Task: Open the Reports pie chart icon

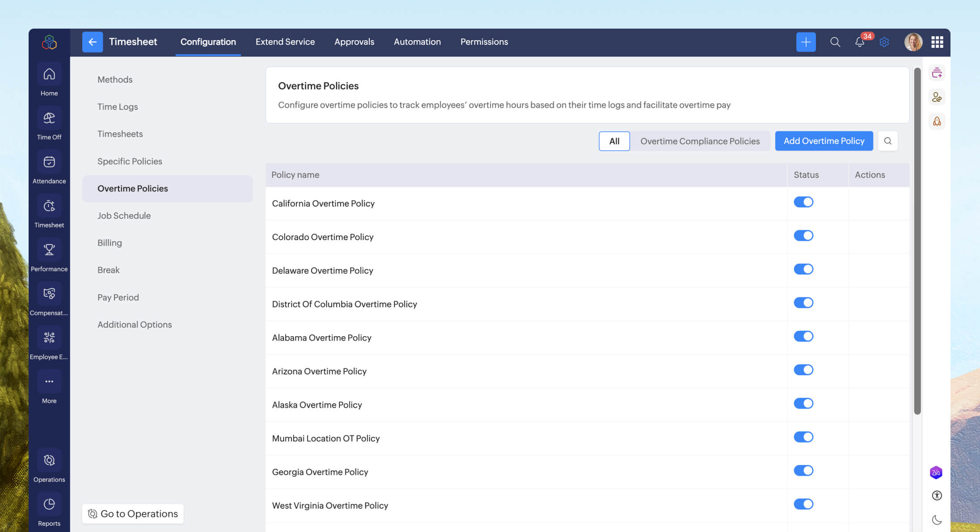Action: [49, 504]
